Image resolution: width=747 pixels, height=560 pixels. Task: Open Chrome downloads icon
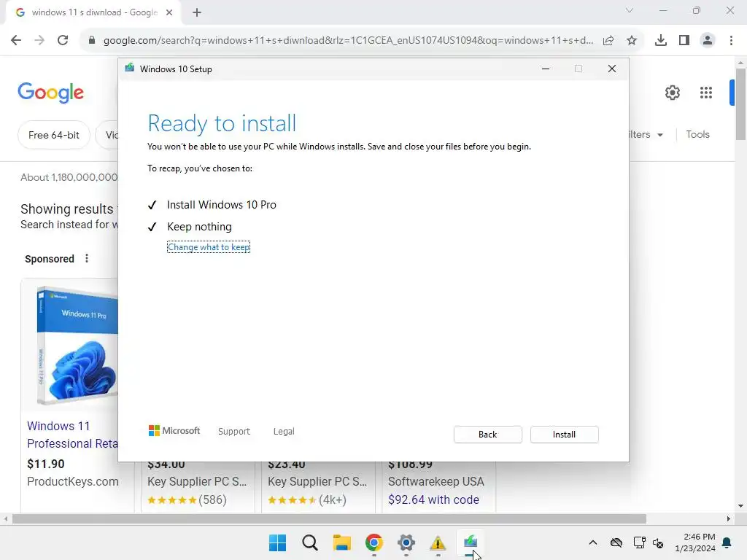pos(661,41)
